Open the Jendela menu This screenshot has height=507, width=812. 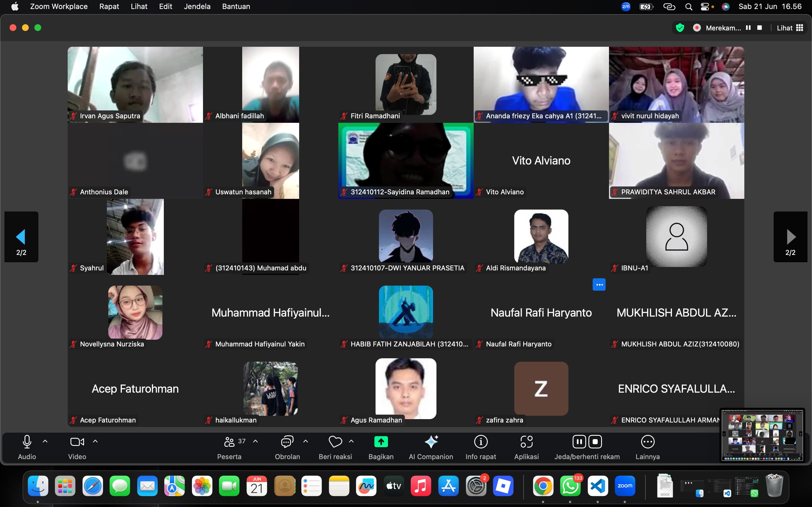click(x=197, y=6)
